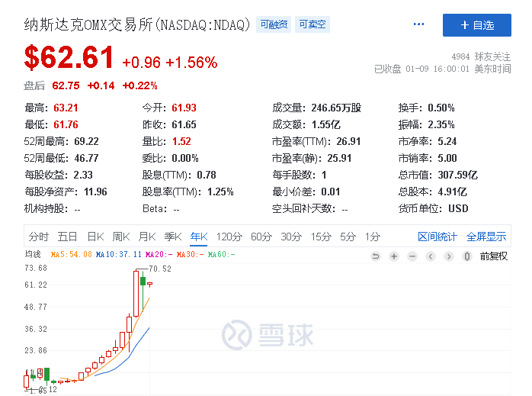Screen dimensions: 532x396
Task: Click the current price $62.61
Action: tap(69, 57)
